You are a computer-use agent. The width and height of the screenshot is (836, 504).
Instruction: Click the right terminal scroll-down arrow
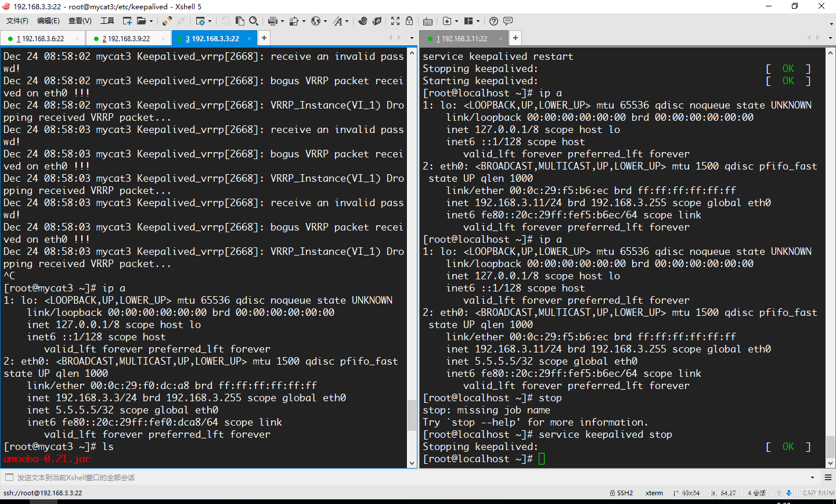coord(830,463)
